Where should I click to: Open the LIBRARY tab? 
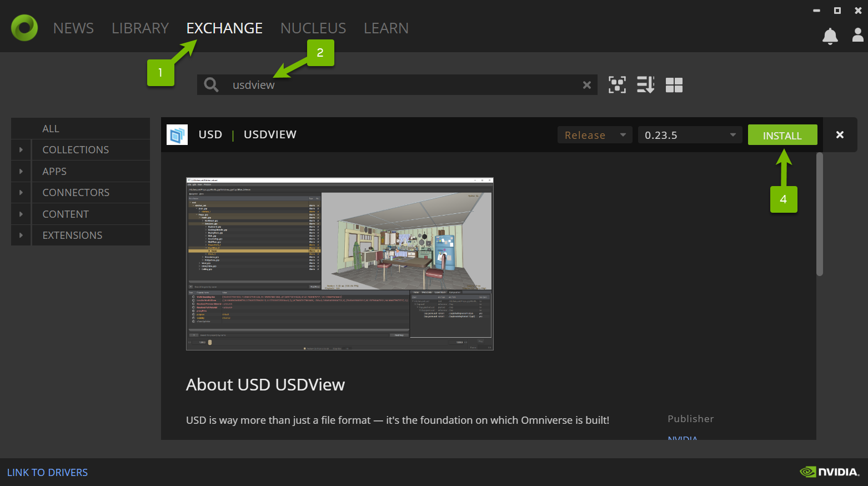[140, 28]
